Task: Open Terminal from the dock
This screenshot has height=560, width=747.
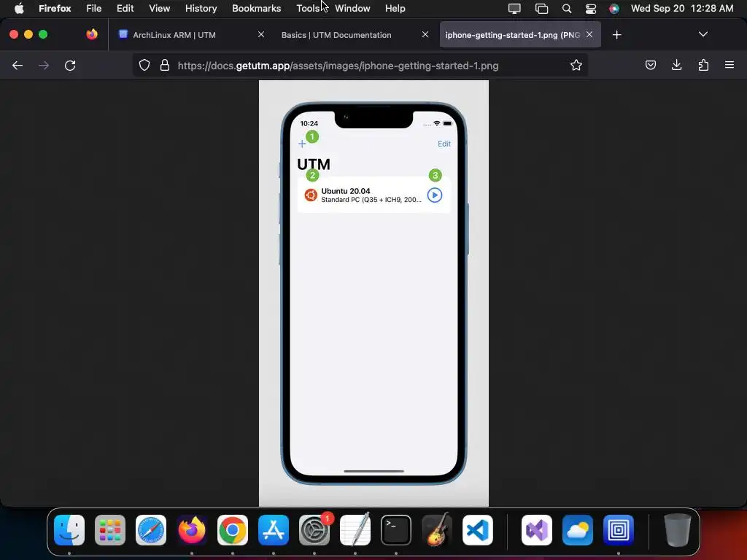Action: pos(396,530)
